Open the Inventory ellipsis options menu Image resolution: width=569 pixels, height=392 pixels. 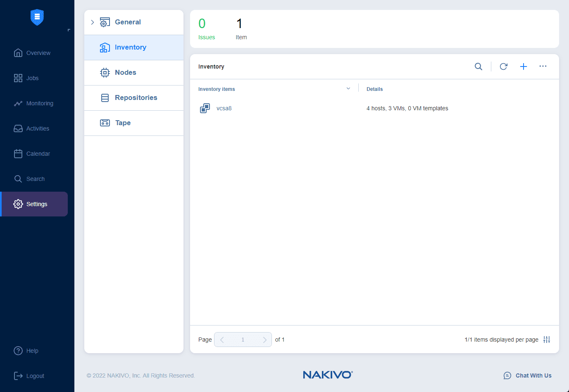pos(543,66)
